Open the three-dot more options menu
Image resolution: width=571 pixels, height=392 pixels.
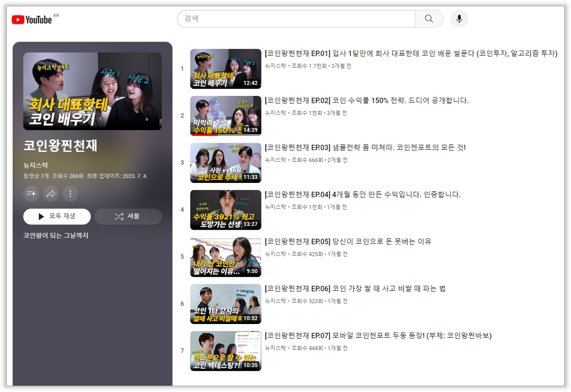point(70,194)
